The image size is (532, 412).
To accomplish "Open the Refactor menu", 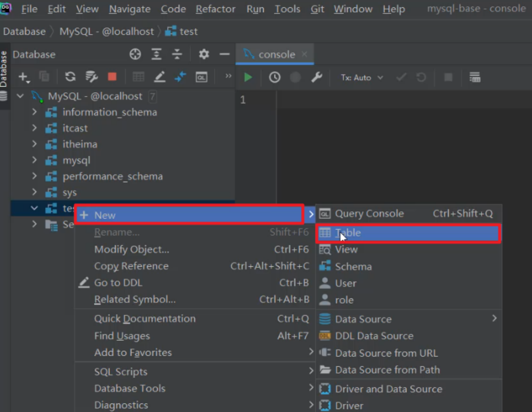I will pyautogui.click(x=216, y=8).
